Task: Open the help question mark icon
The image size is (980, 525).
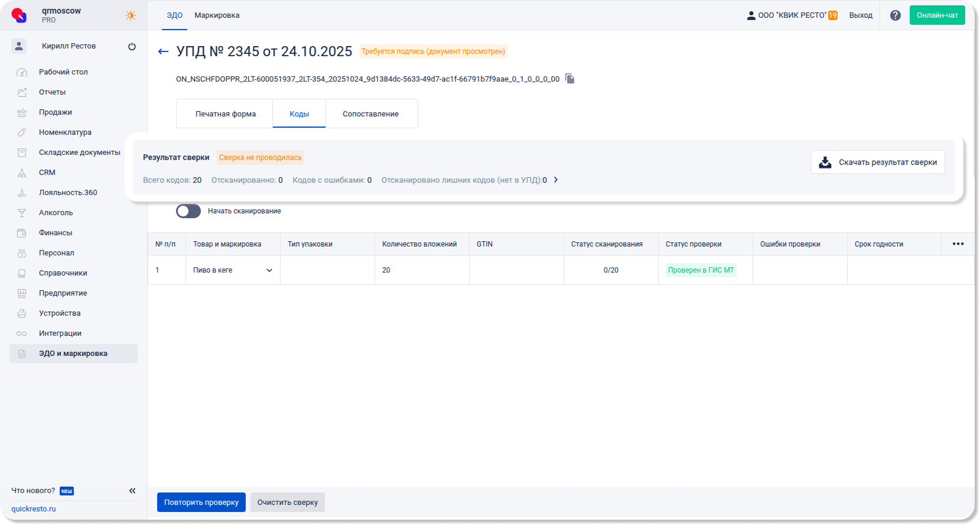Action: 895,15
